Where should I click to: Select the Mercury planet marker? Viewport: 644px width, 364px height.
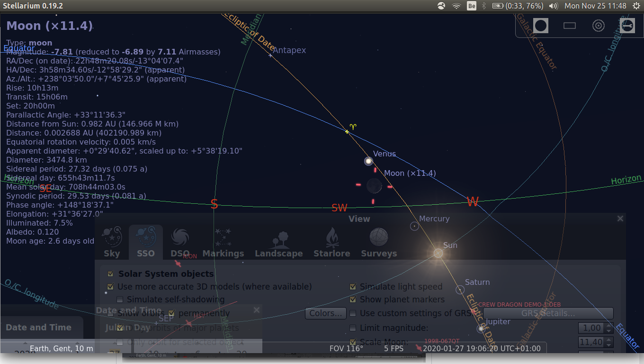coord(414,227)
